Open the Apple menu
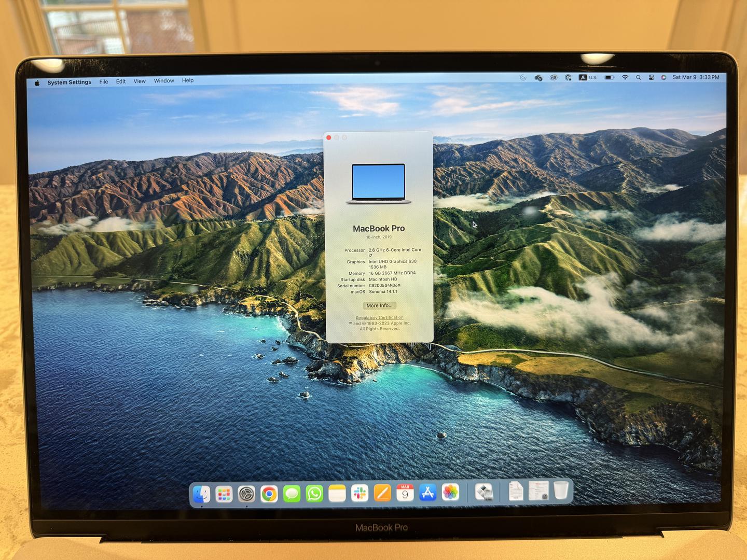This screenshot has width=747, height=560. (x=37, y=82)
